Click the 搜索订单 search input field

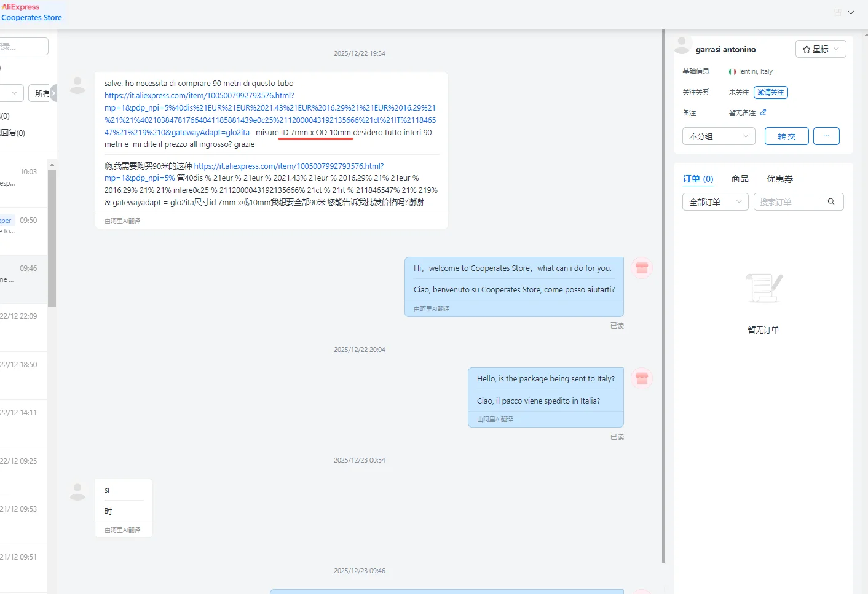pos(787,201)
